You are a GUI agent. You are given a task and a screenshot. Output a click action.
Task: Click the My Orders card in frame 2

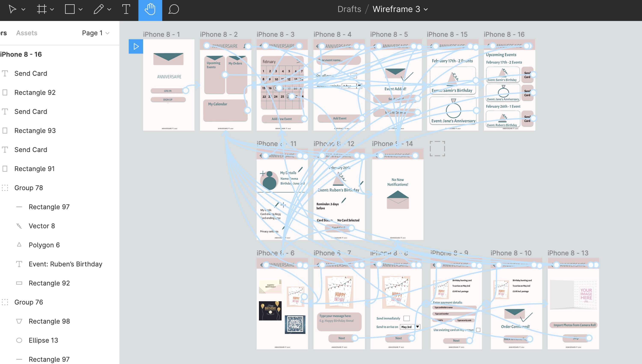[x=237, y=75]
